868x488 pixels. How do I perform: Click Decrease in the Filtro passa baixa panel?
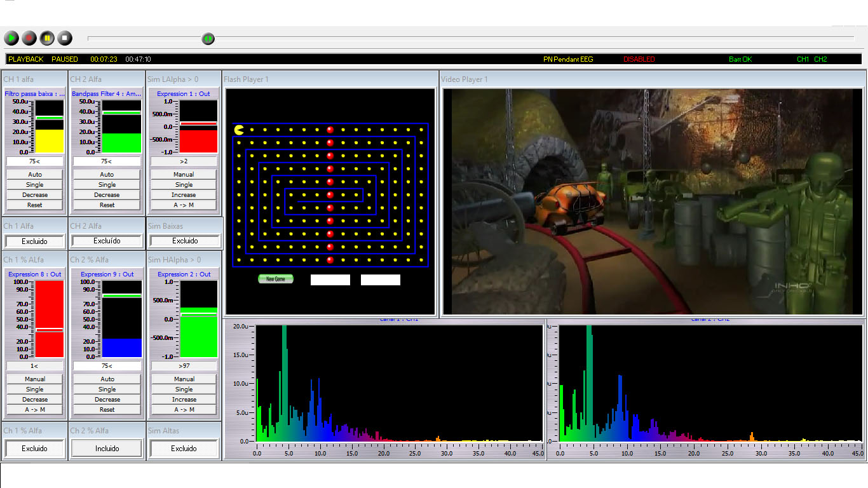coord(35,194)
